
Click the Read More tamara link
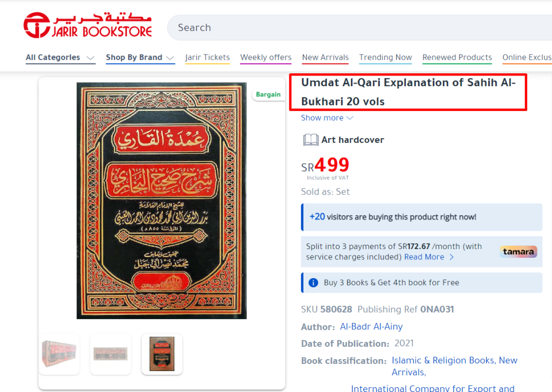(x=424, y=257)
